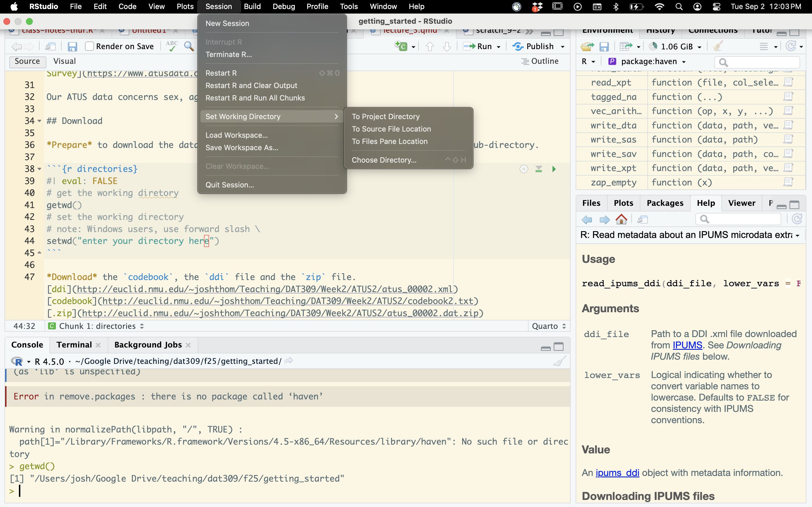Click the Help pane home icon
Image resolution: width=812 pixels, height=507 pixels.
coord(621,219)
